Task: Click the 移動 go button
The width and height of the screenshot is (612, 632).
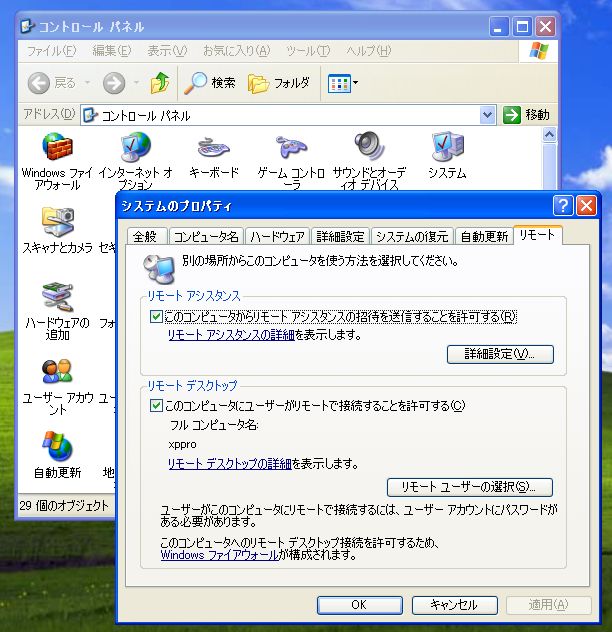Action: [527, 115]
